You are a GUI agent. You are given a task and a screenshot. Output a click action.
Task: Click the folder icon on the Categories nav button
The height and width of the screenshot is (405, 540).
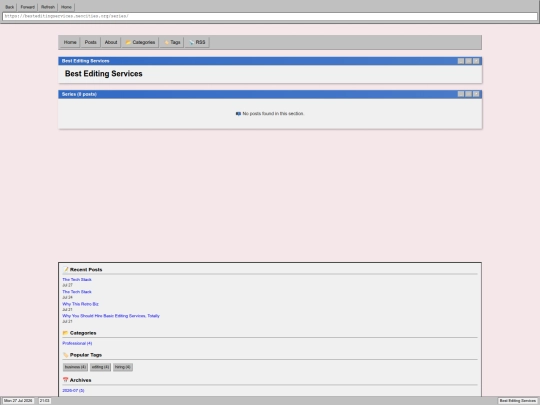point(128,42)
